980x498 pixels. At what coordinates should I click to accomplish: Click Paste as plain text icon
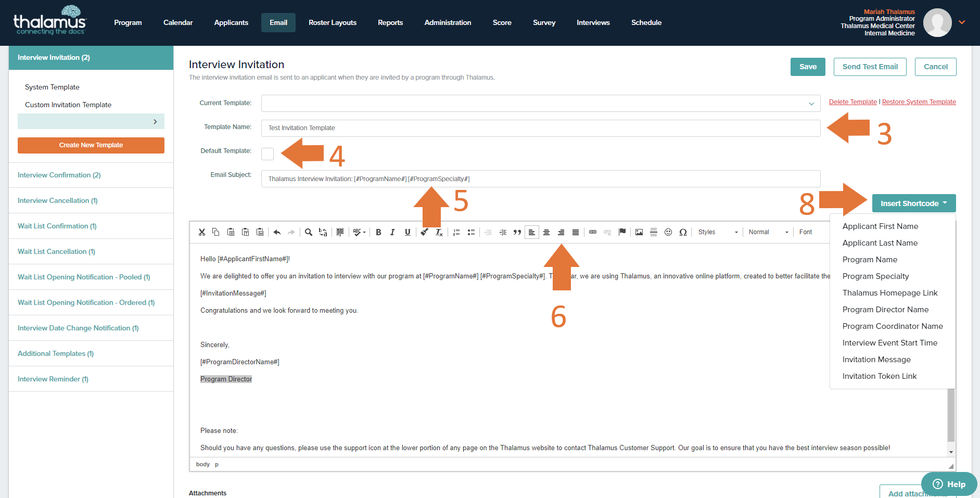[245, 232]
